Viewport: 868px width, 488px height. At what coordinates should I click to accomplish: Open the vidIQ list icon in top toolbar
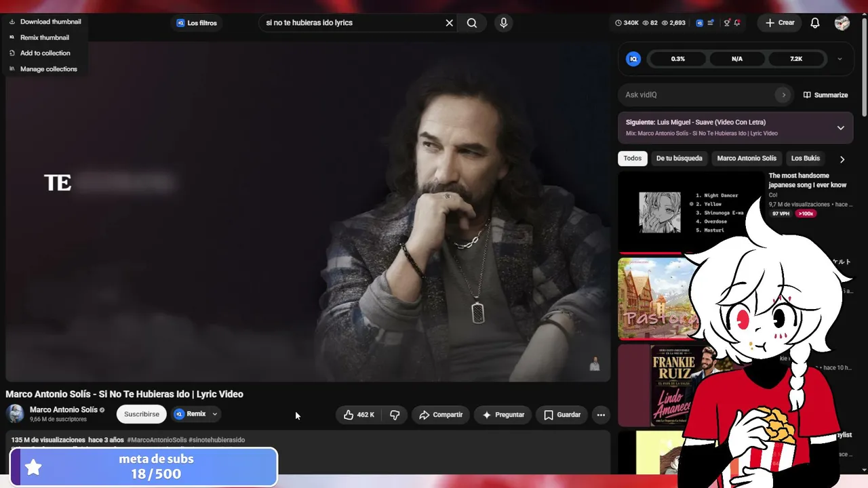click(711, 23)
